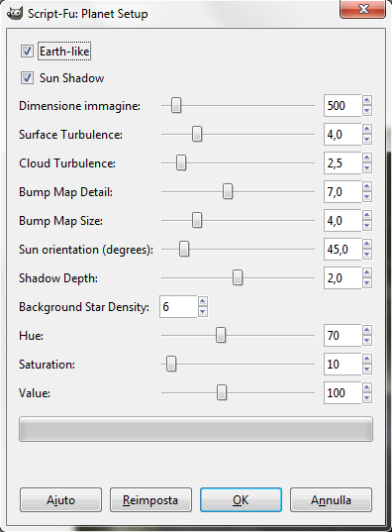Click the empty progress bar
392x532 pixels.
(196, 429)
